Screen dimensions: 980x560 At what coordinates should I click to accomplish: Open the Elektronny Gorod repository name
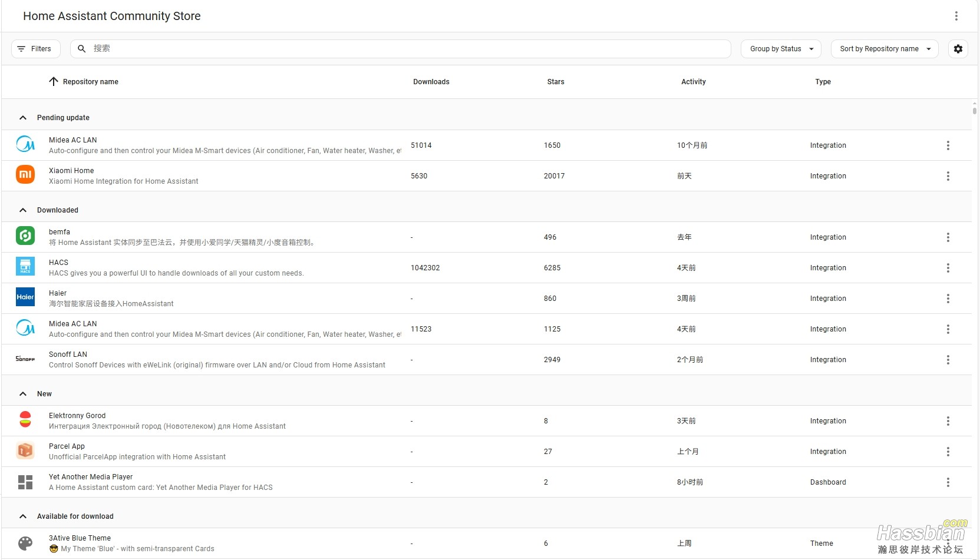77,416
